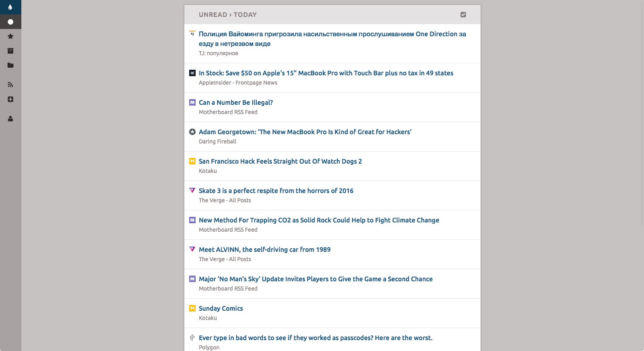644x351 pixels.
Task: Mark all as read with the header checkmark
Action: [463, 15]
